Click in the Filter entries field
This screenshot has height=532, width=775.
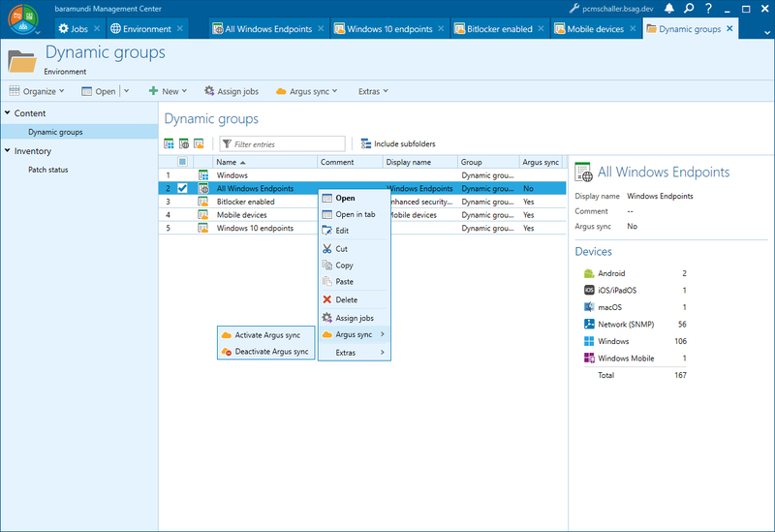click(x=282, y=143)
